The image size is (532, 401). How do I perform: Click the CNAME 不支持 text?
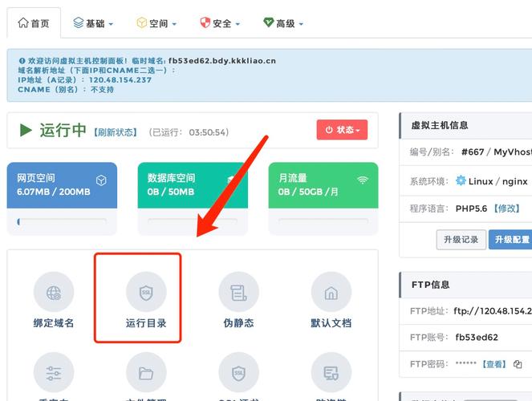(x=66, y=90)
